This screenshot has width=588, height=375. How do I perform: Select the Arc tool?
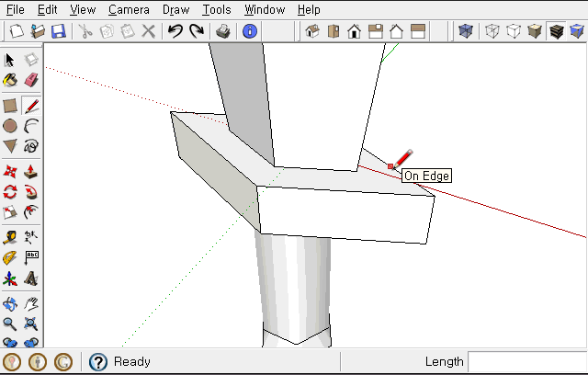pos(31,126)
